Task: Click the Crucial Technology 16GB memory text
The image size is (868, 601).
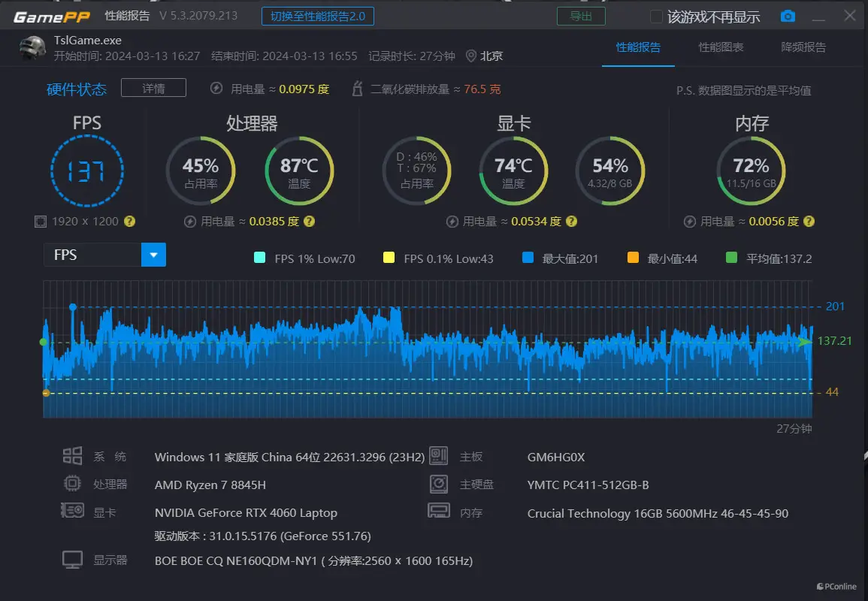Action: pyautogui.click(x=658, y=513)
